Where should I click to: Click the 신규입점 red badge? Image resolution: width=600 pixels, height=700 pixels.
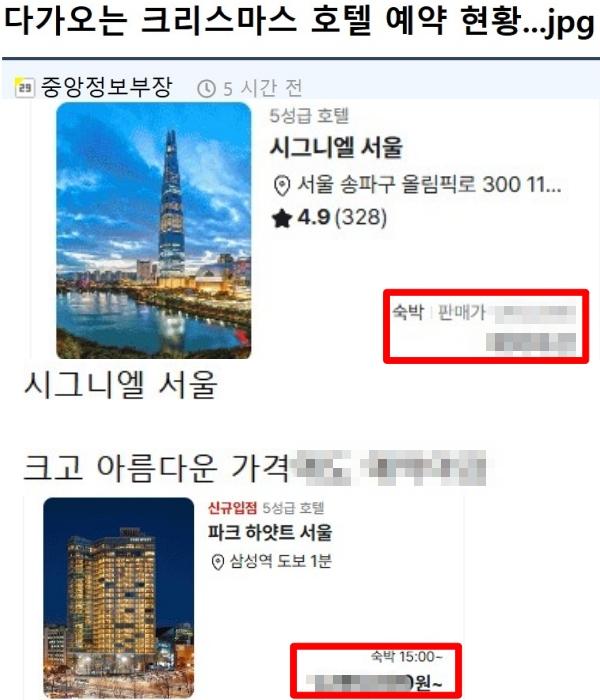[x=232, y=508]
